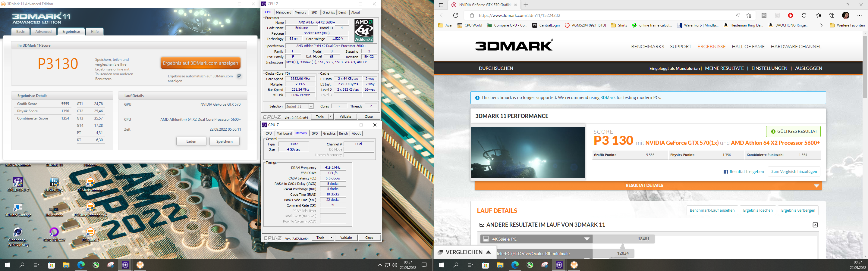The height and width of the screenshot is (271, 868).
Task: Click the Ergebnis löschen button
Action: (x=758, y=210)
